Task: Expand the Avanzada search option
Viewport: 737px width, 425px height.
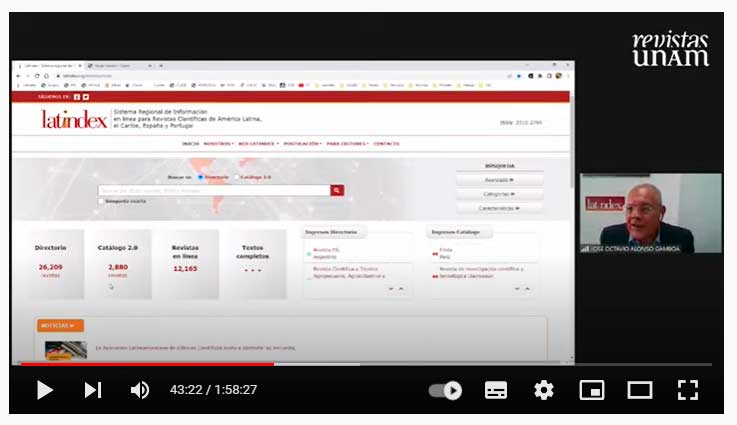Action: pos(499,180)
